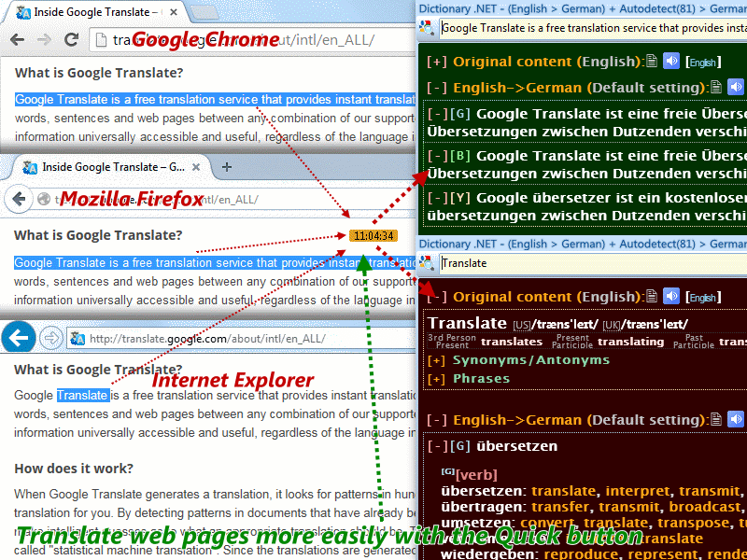The height and width of the screenshot is (560, 747).
Task: Click the Internet Explorer address bar URL
Action: (x=207, y=339)
